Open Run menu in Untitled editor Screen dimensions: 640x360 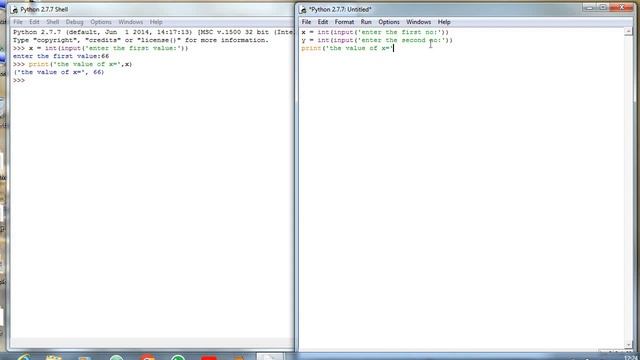[x=366, y=22]
